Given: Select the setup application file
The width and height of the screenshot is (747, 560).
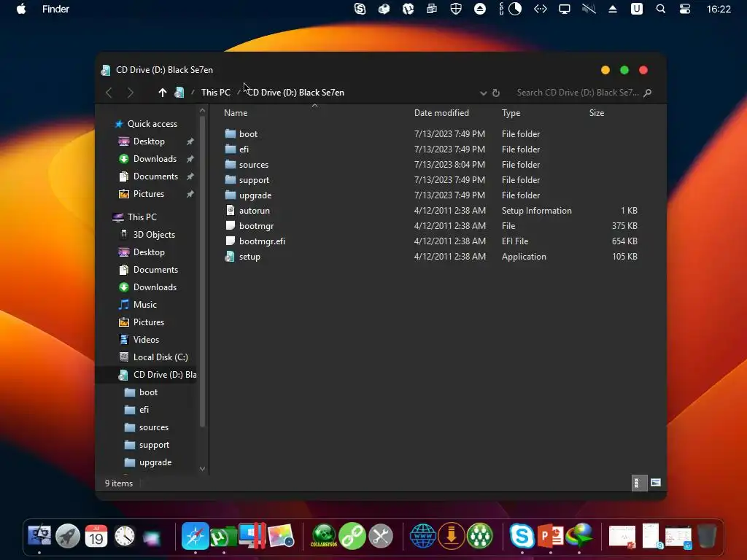Looking at the screenshot, I should pyautogui.click(x=249, y=256).
